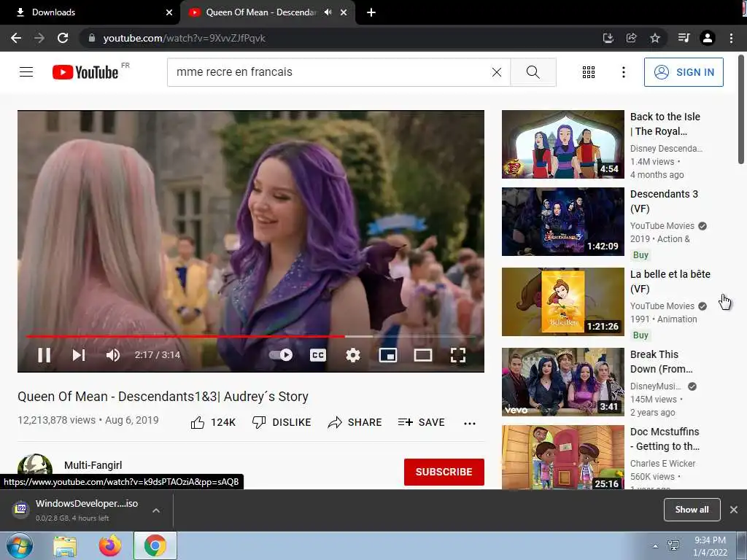Reload the current page
Image resolution: width=747 pixels, height=560 pixels.
(x=63, y=38)
